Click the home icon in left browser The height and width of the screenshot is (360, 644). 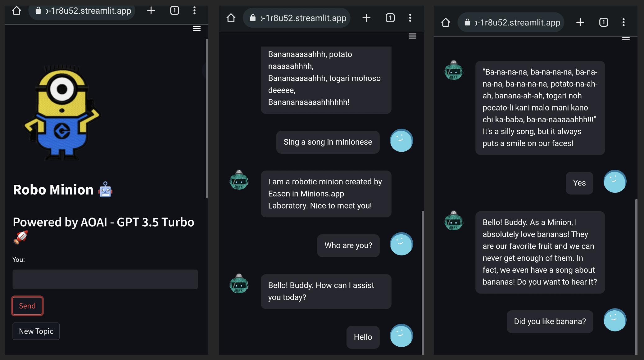point(16,11)
